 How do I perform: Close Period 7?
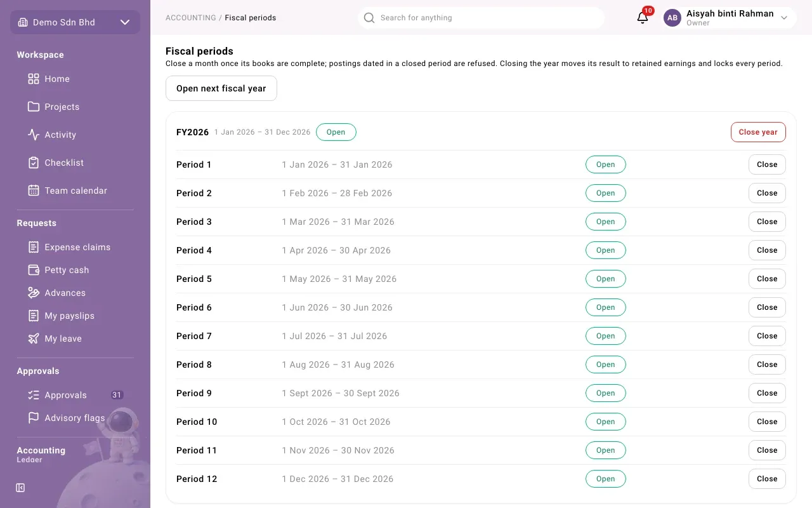(x=767, y=336)
